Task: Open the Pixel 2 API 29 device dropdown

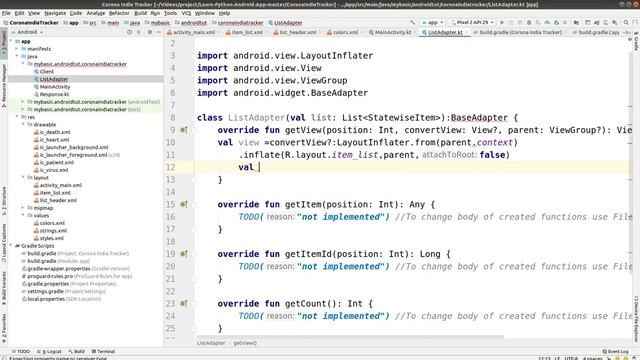Action: pos(472,22)
